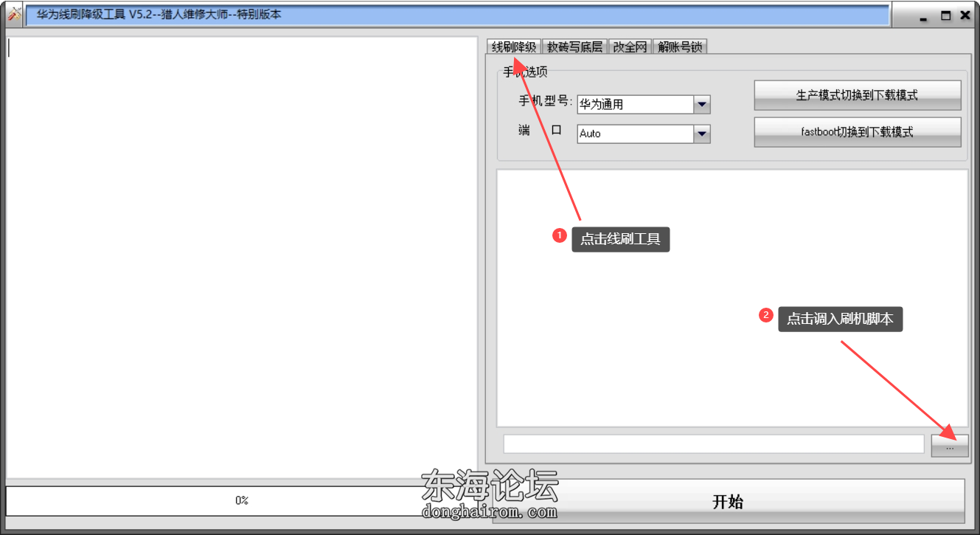Expand the 端口 Auto dropdown arrow
Screen dimensions: 980x535
click(702, 134)
